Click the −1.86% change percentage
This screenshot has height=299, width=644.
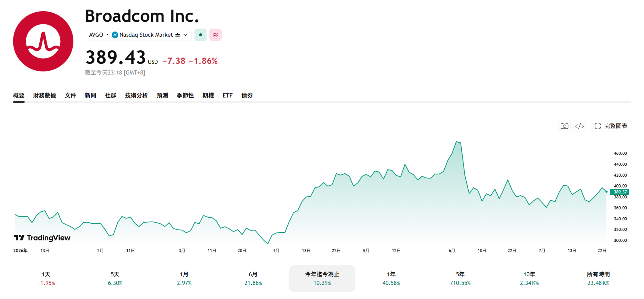(x=203, y=61)
